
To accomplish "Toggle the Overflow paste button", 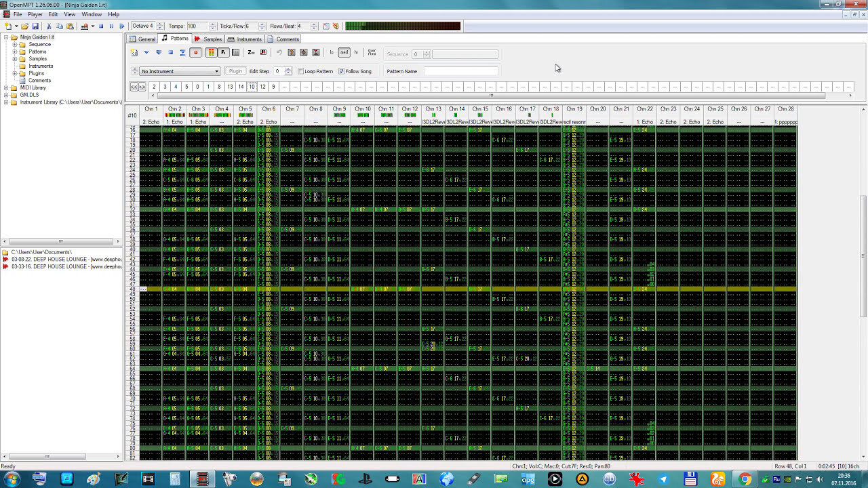I will click(372, 52).
